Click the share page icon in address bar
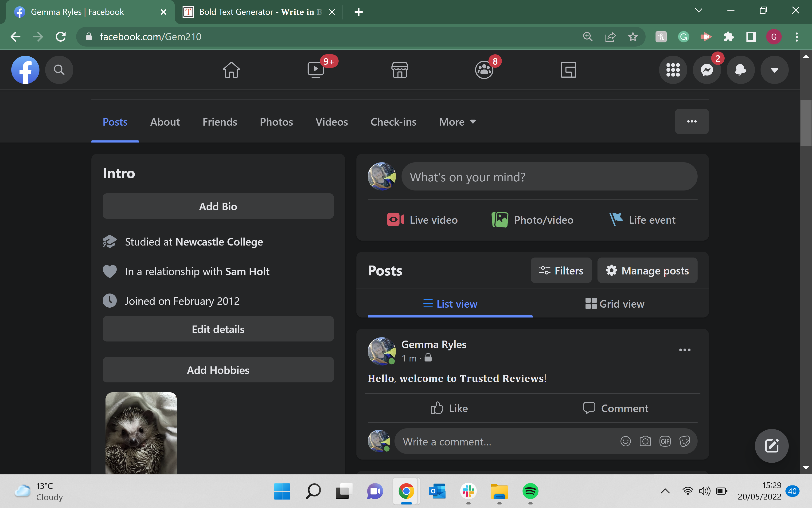 [x=610, y=37]
